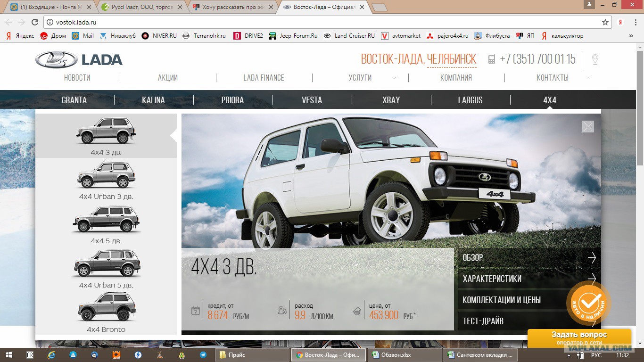Open the NIVER.RU bookmark
This screenshot has height=362, width=644.
point(159,36)
